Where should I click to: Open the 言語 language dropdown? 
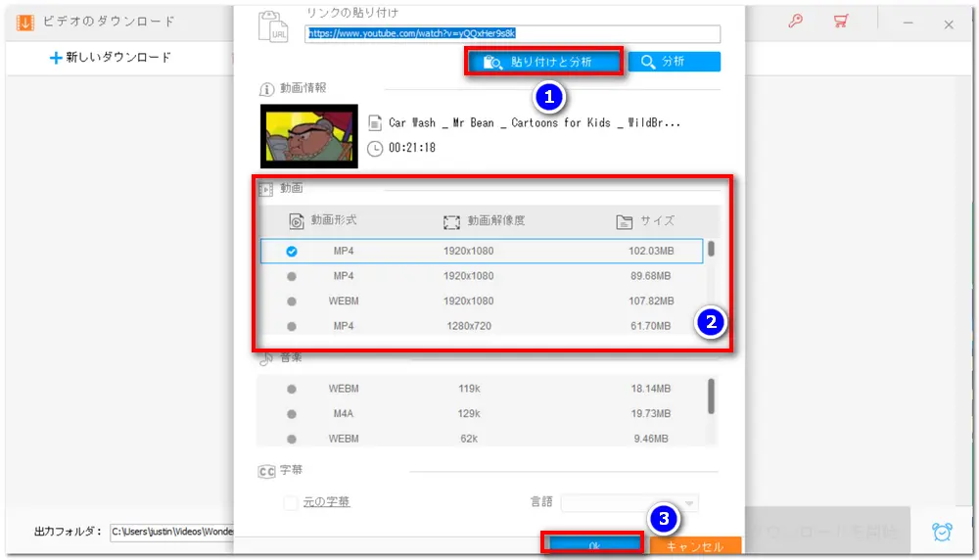(629, 502)
